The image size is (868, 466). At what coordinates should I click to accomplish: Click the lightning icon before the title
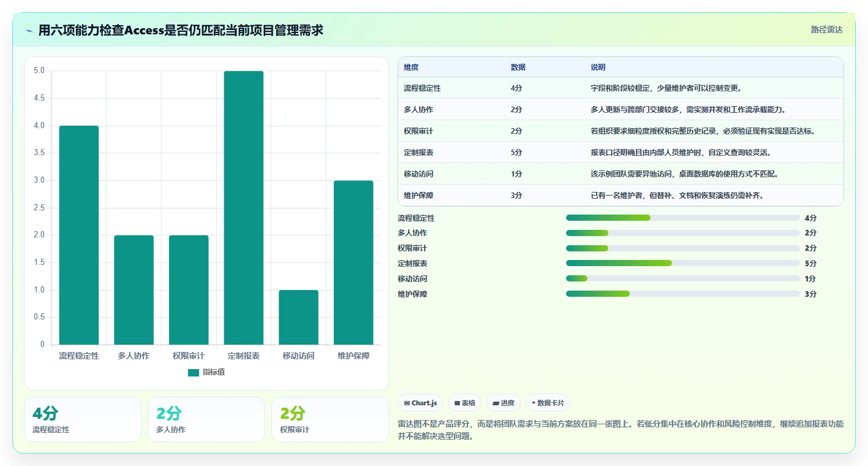click(x=29, y=31)
